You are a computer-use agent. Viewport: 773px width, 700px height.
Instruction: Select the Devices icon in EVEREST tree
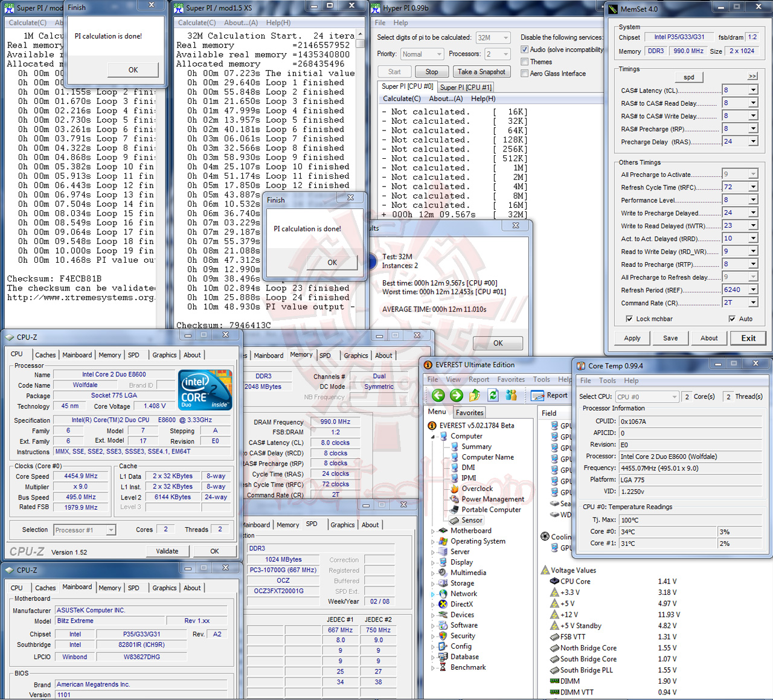click(x=443, y=615)
